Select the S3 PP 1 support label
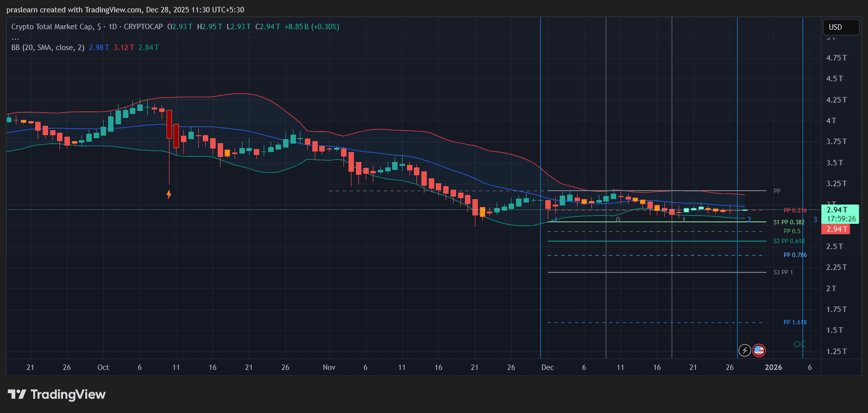This screenshot has width=868, height=413. [783, 272]
